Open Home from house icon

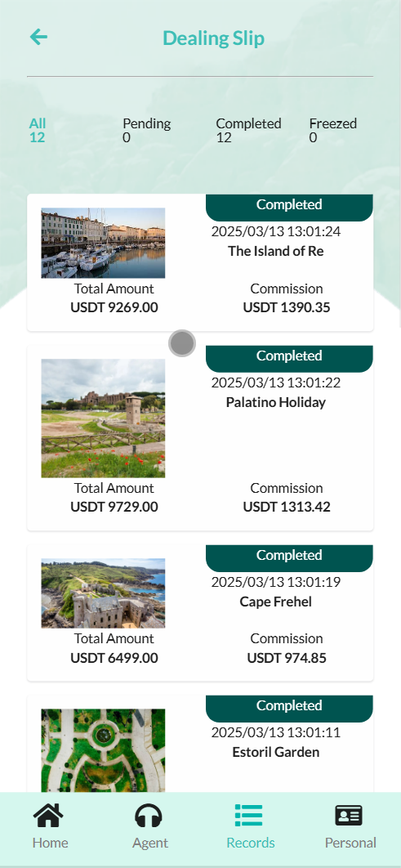tap(50, 816)
